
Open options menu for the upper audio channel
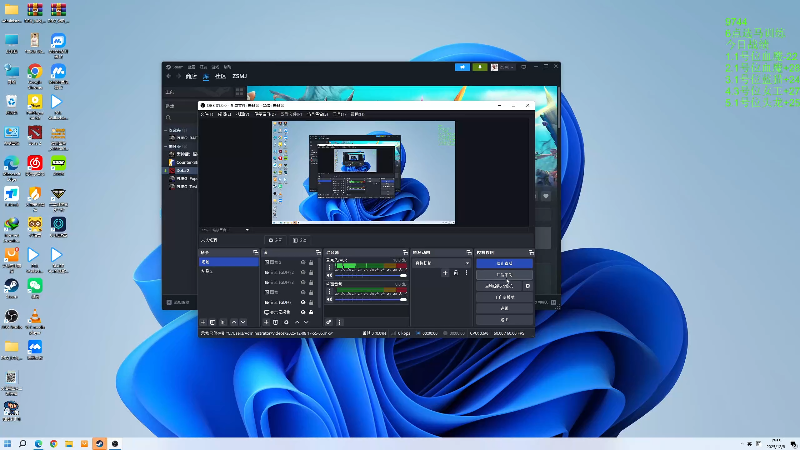329,267
